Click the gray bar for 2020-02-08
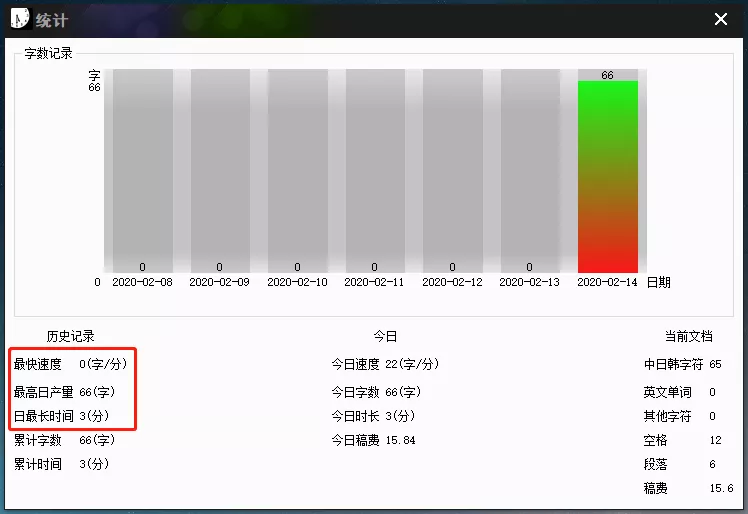748x514 pixels. (143, 171)
